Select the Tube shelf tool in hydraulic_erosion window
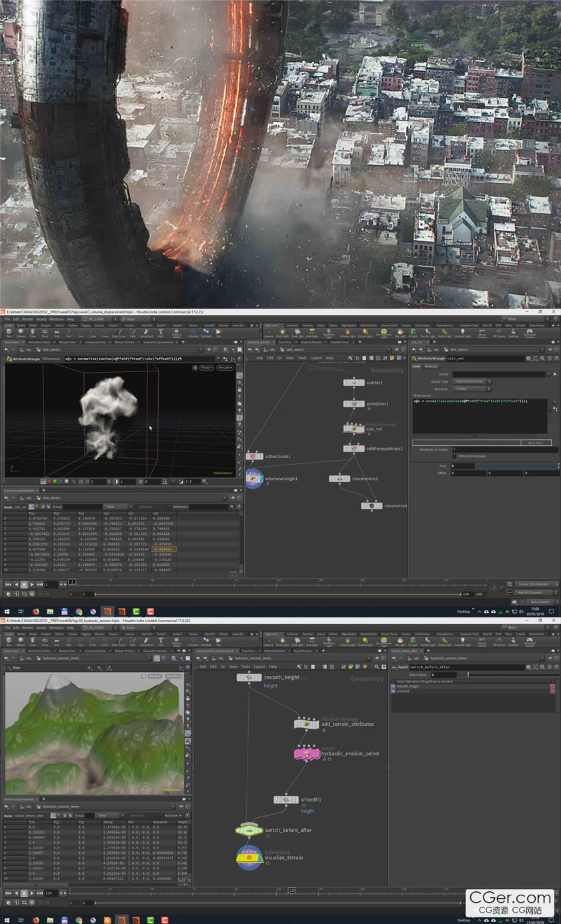The width and height of the screenshot is (561, 924). pyautogui.click(x=33, y=643)
